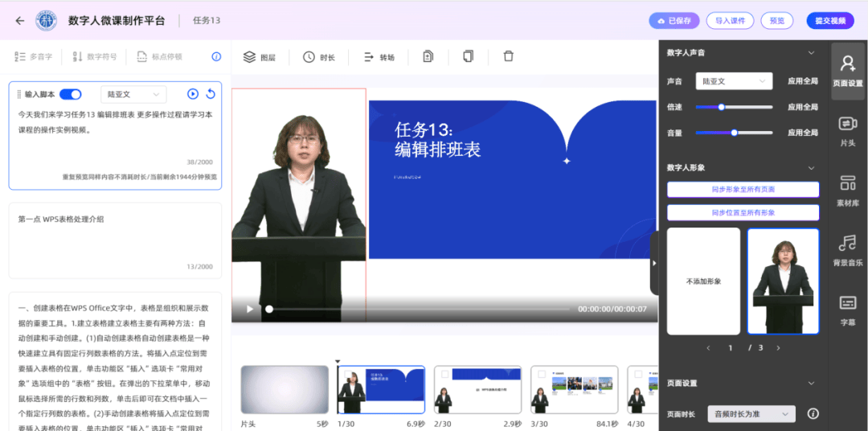
Task: Click 同步形象至所有页面 button
Action: click(743, 190)
